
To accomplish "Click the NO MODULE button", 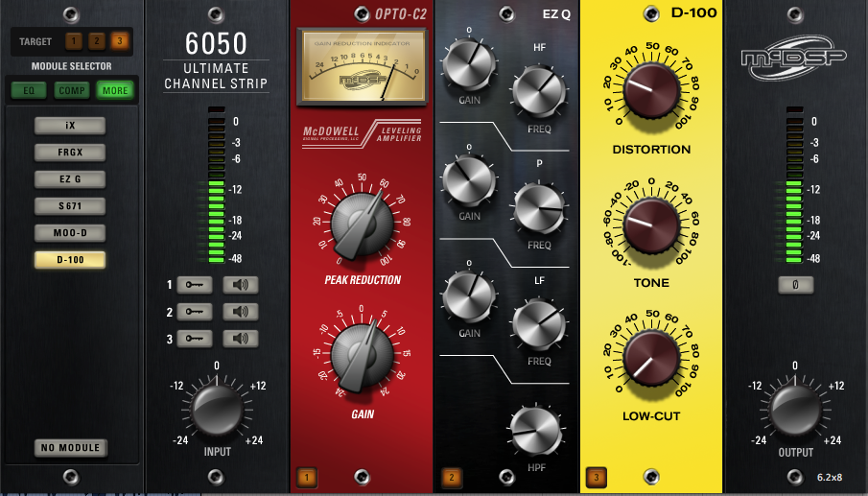I will [70, 448].
